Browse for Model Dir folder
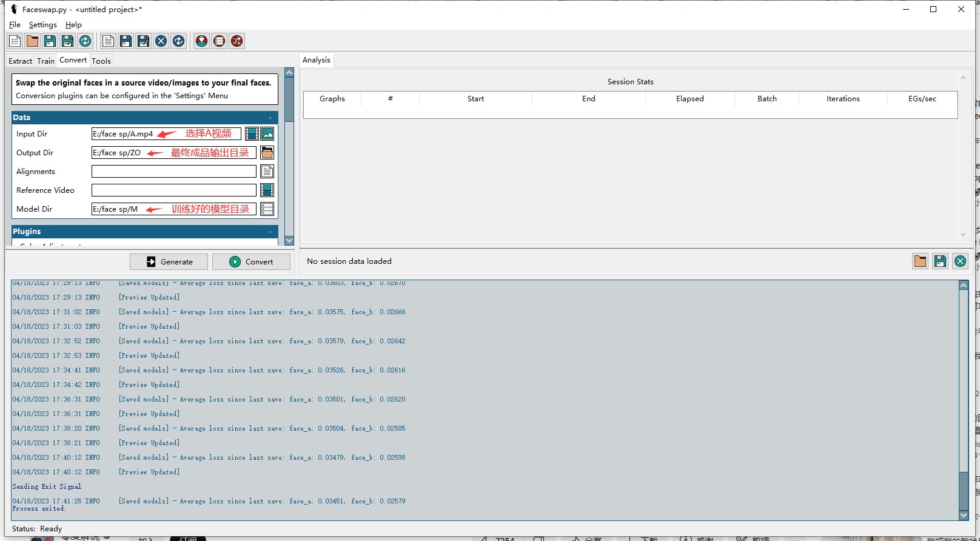Image resolution: width=980 pixels, height=541 pixels. pos(267,209)
